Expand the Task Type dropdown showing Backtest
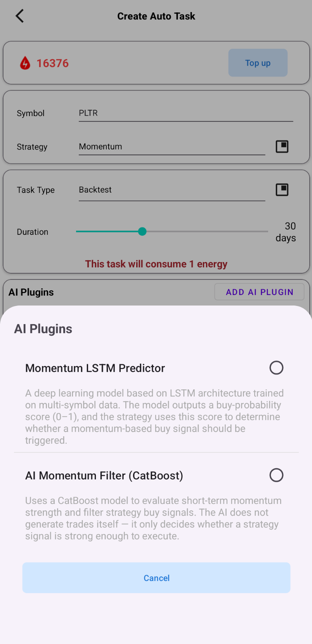 (x=172, y=190)
